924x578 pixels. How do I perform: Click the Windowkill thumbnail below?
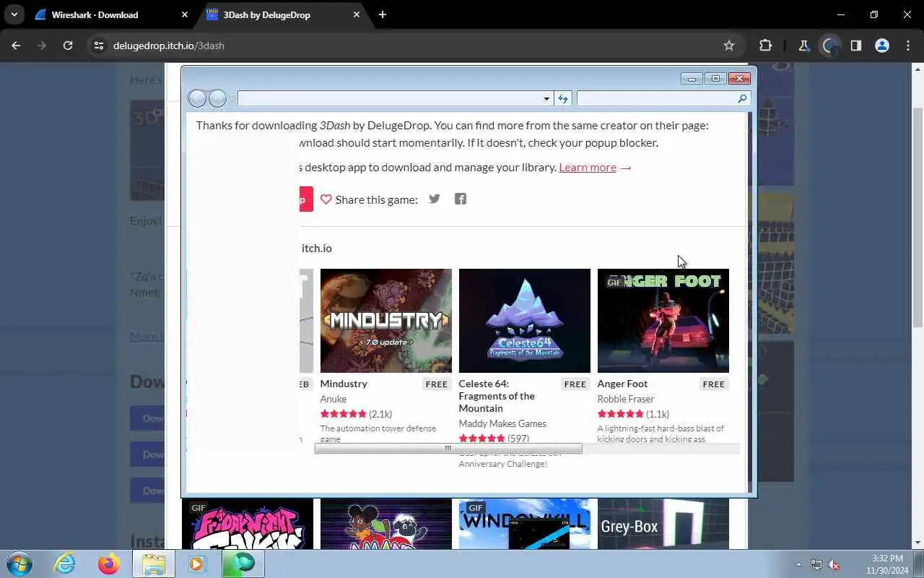[x=525, y=524]
